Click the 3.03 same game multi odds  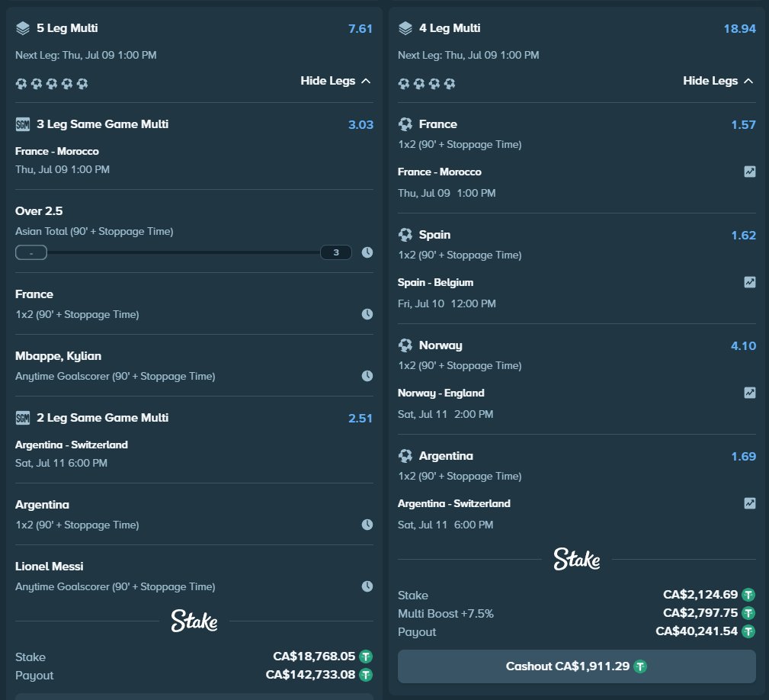(361, 124)
